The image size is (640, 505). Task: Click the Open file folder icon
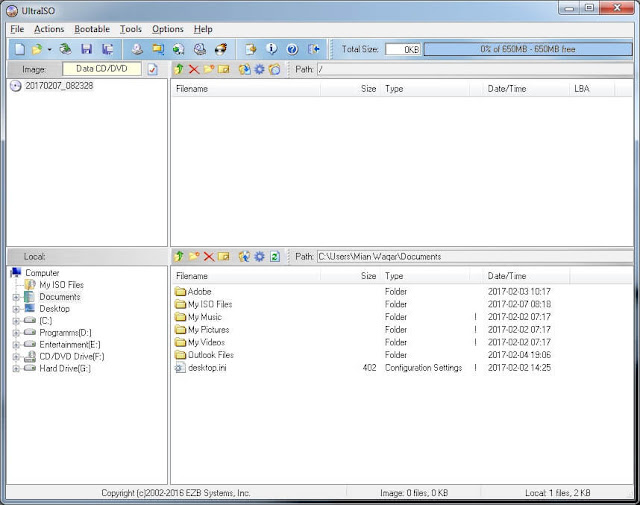point(37,49)
